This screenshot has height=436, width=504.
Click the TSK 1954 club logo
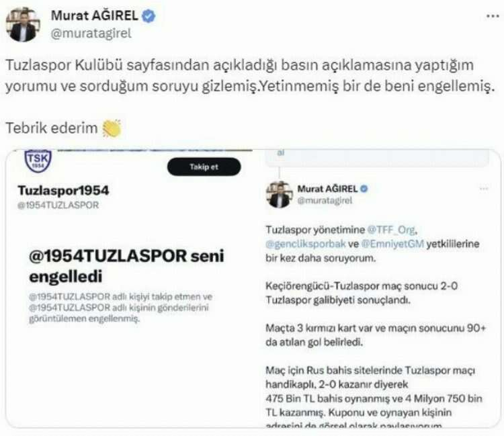coord(38,161)
